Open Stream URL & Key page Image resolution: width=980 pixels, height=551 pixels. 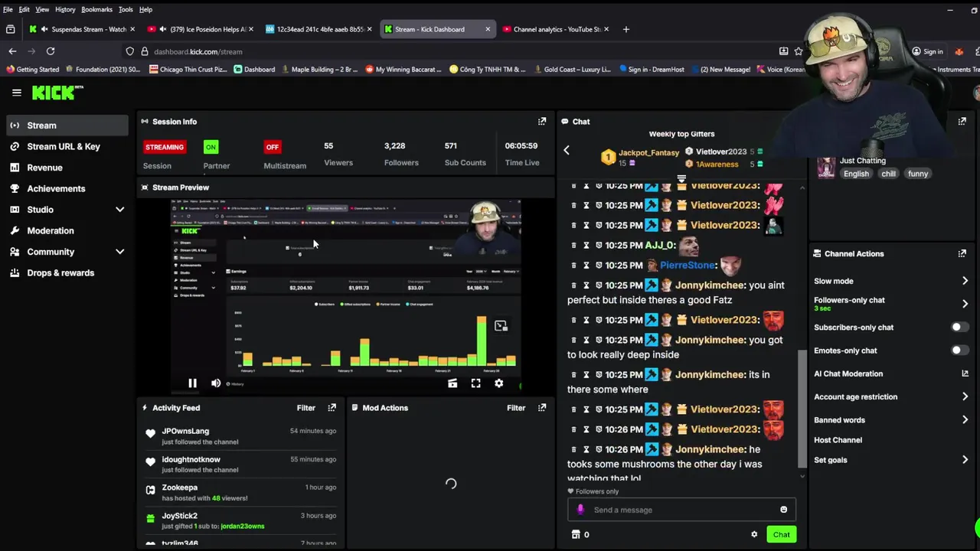pyautogui.click(x=67, y=146)
